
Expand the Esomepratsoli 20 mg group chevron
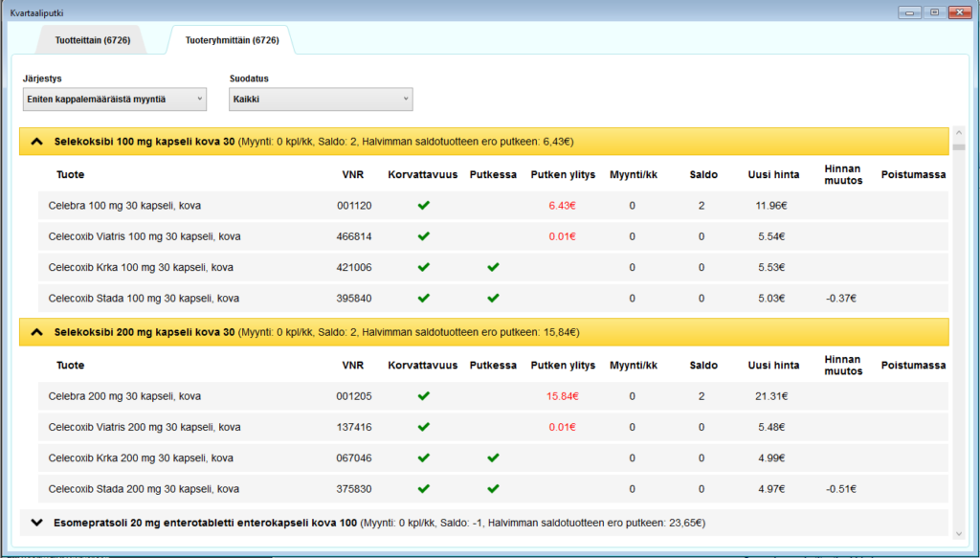pos(37,523)
